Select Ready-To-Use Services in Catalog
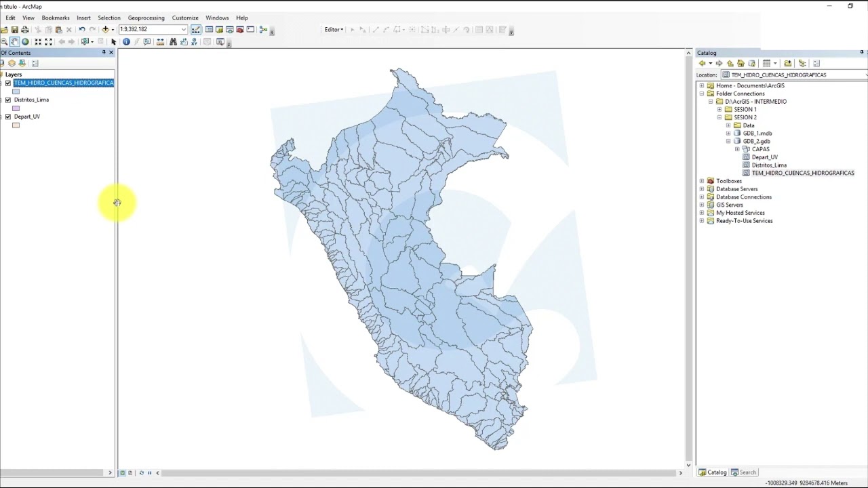Viewport: 868px width, 488px height. pyautogui.click(x=744, y=221)
